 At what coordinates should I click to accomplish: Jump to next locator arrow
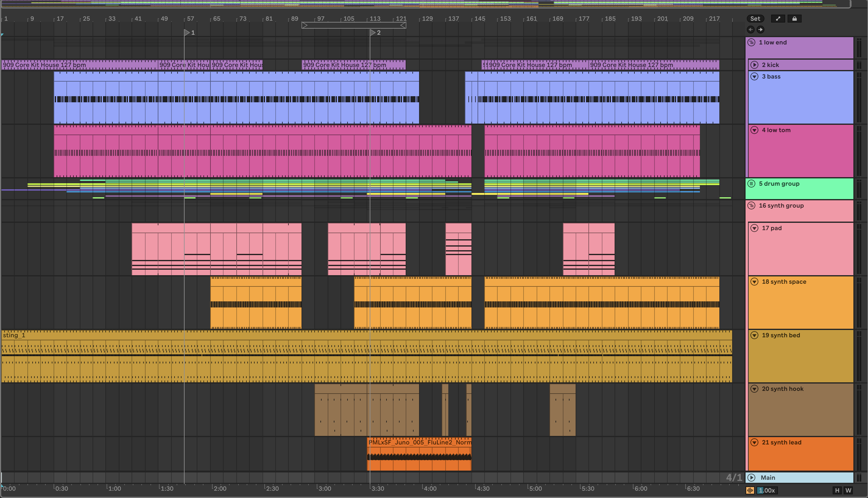pos(760,30)
